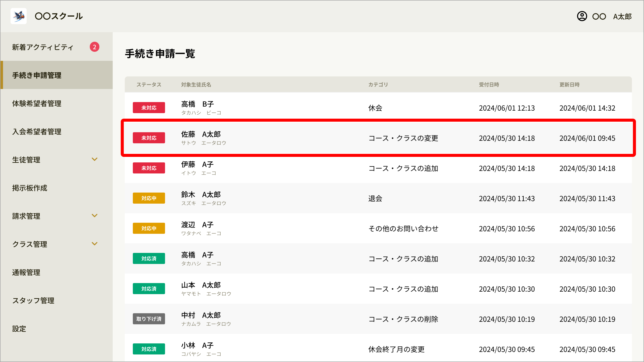The image size is (644, 362).
Task: Select student name 中村 A太郎
Action: click(x=201, y=315)
